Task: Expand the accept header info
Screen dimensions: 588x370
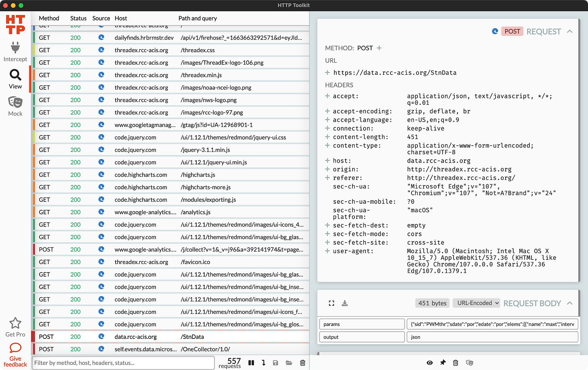Action: pyautogui.click(x=327, y=96)
